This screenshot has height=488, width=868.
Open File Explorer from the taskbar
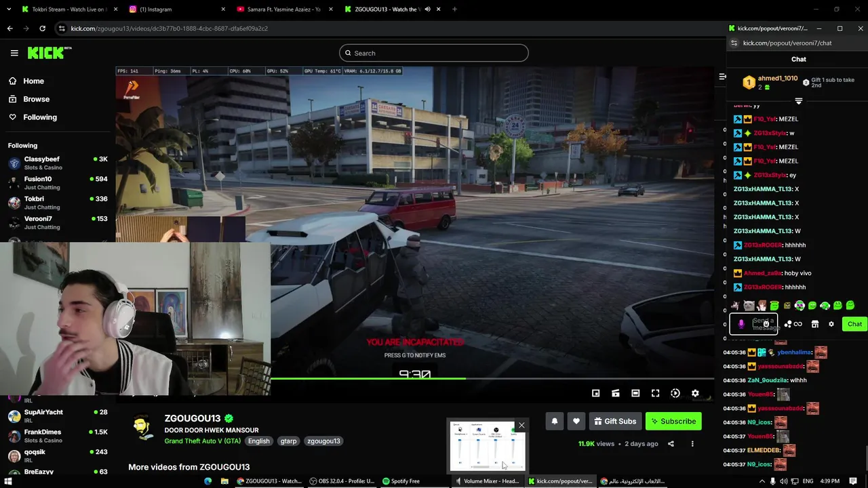point(224,481)
